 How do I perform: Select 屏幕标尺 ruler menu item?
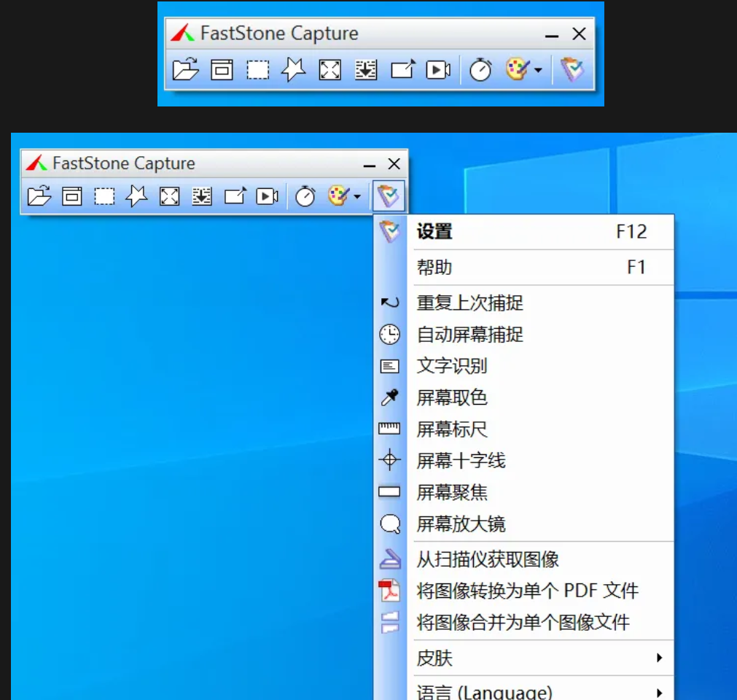click(x=523, y=429)
